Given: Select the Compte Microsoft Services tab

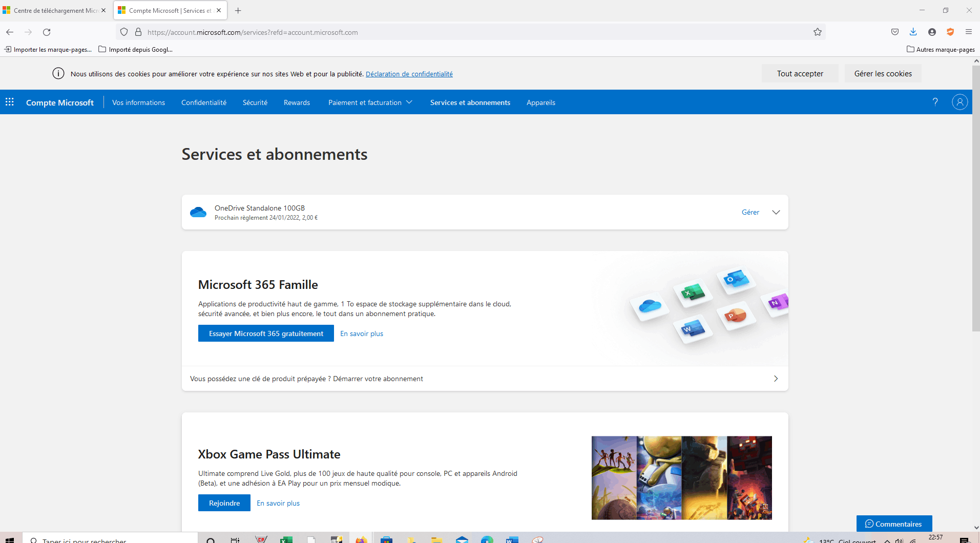Looking at the screenshot, I should (170, 10).
